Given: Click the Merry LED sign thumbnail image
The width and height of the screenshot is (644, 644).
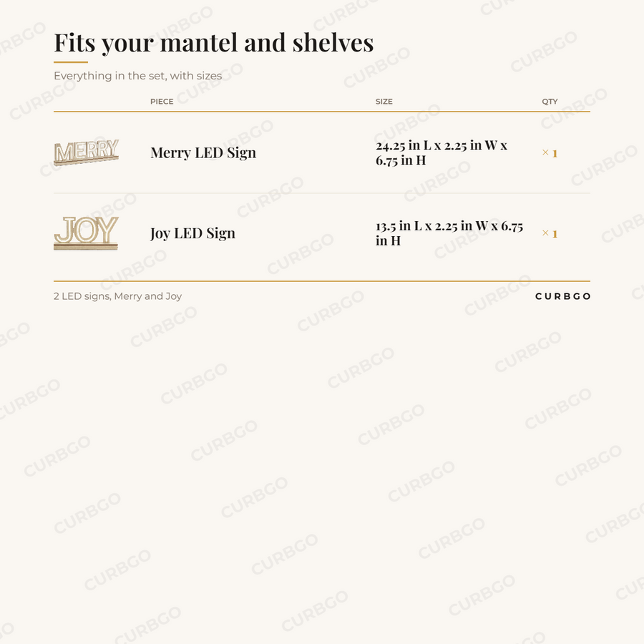Looking at the screenshot, I should click(87, 152).
